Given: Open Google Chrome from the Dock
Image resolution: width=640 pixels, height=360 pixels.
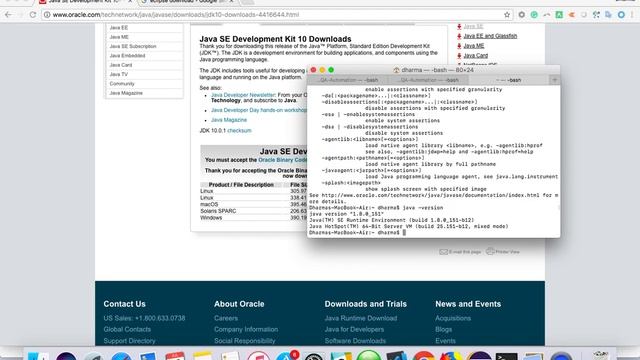Looking at the screenshot, I should [x=424, y=356].
